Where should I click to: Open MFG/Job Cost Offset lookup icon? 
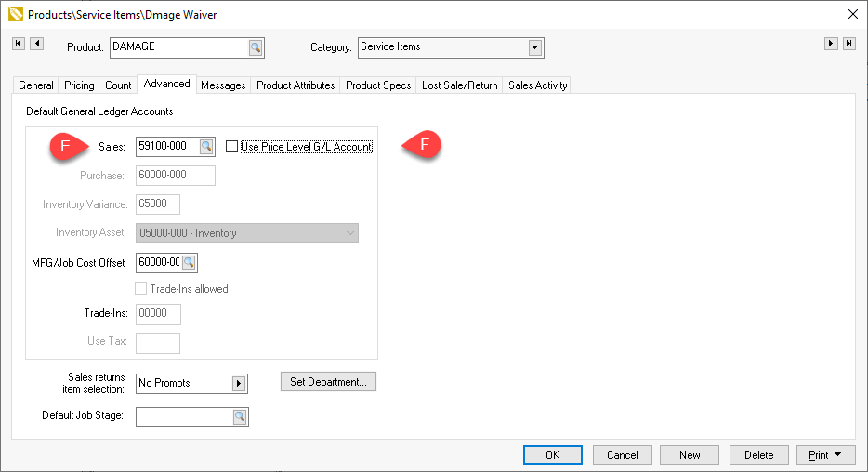pyautogui.click(x=189, y=263)
